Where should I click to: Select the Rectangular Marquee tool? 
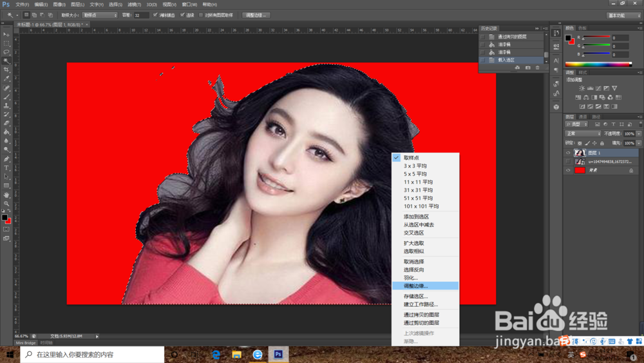click(x=6, y=43)
